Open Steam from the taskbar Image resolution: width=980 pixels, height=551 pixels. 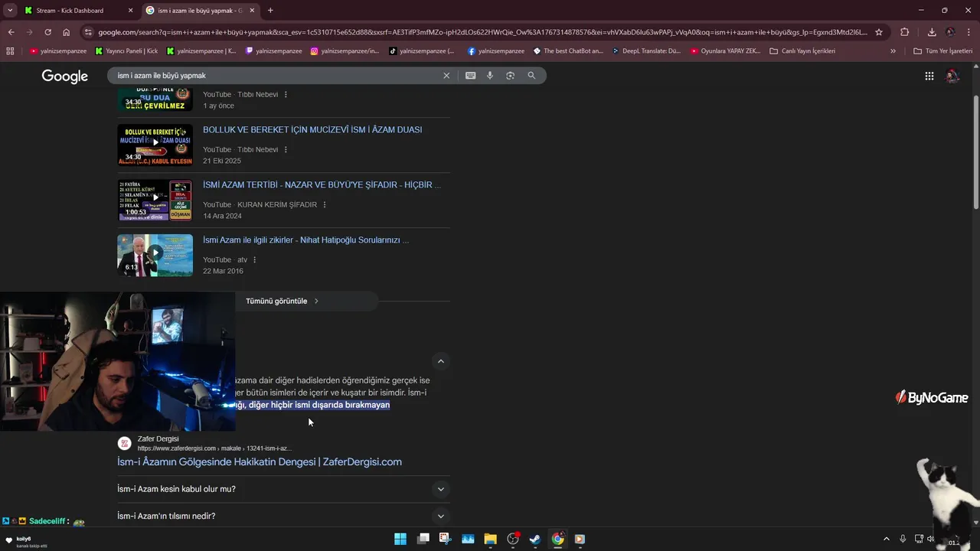pos(535,539)
